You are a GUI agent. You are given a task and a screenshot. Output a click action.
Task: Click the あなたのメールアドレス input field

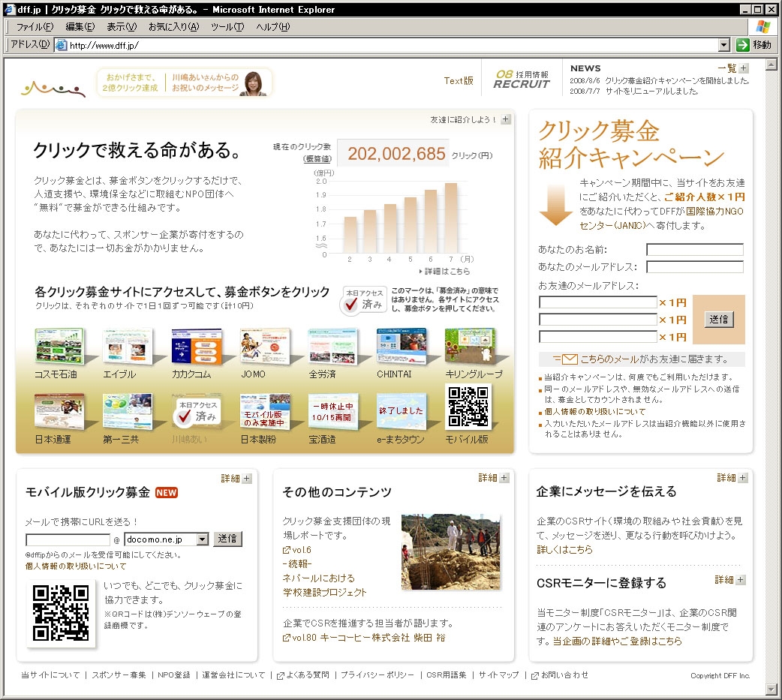[x=695, y=267]
